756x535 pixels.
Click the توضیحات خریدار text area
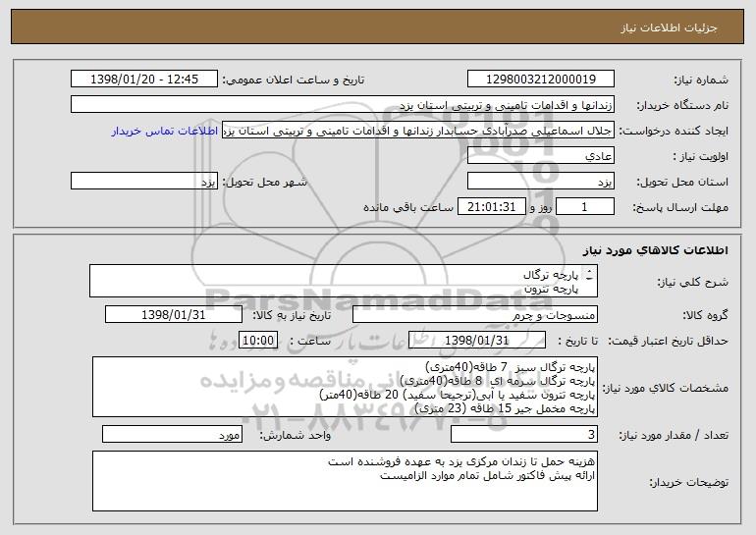tap(345, 481)
